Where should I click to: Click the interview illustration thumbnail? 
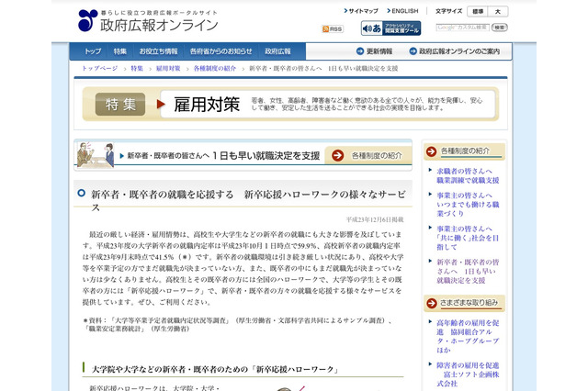(96, 155)
